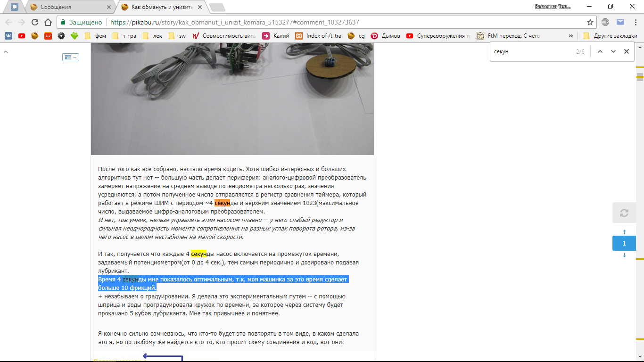The image size is (644, 362).
Task: Click the up chevron at page top-left
Action: [6, 52]
